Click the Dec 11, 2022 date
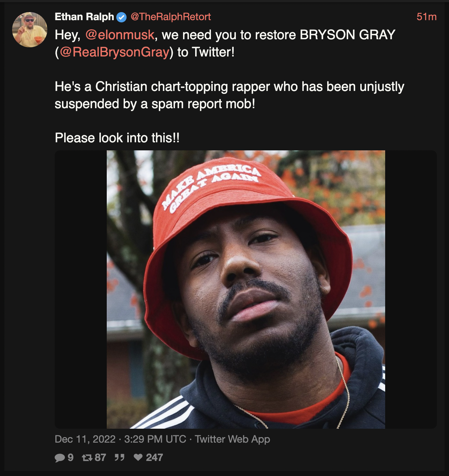 85,439
